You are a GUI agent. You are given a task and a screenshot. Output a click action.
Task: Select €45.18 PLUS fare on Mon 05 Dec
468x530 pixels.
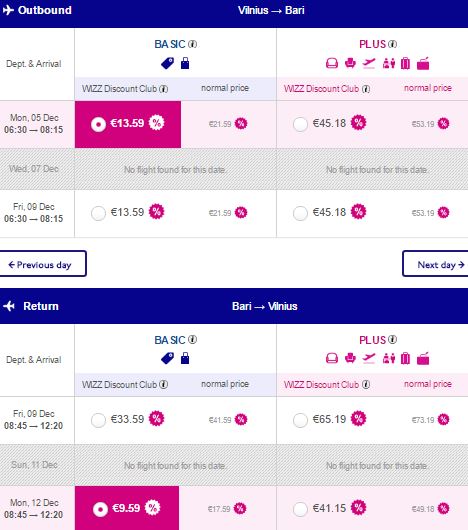pos(300,124)
